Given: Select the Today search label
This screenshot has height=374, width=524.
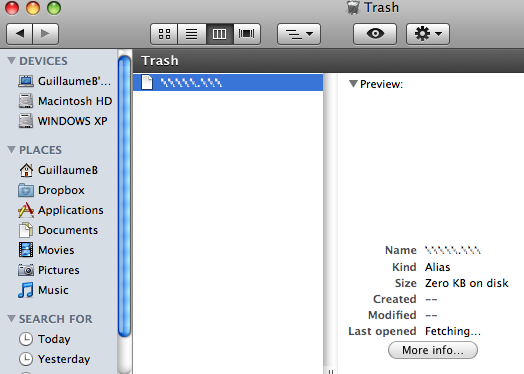Looking at the screenshot, I should point(54,339).
